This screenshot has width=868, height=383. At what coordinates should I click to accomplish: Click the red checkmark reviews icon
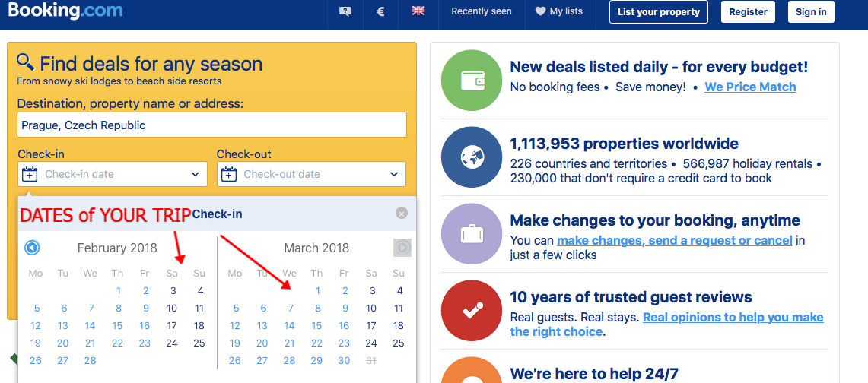click(472, 311)
